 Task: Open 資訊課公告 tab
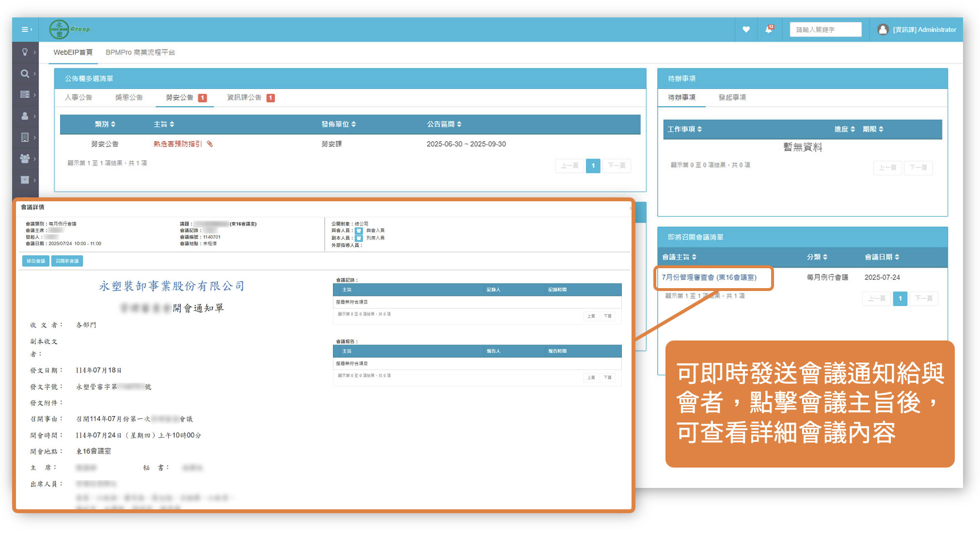point(251,97)
